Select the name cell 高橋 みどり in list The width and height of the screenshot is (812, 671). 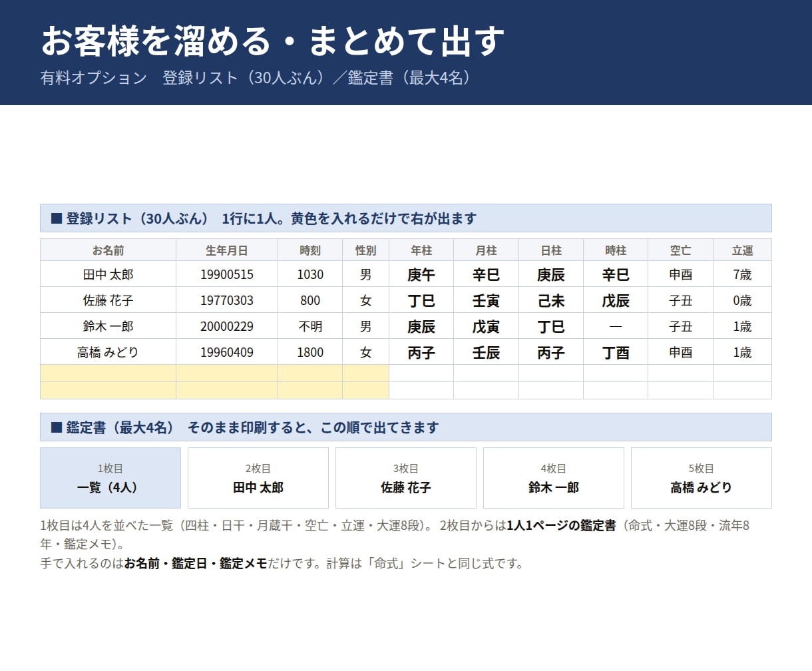[108, 352]
